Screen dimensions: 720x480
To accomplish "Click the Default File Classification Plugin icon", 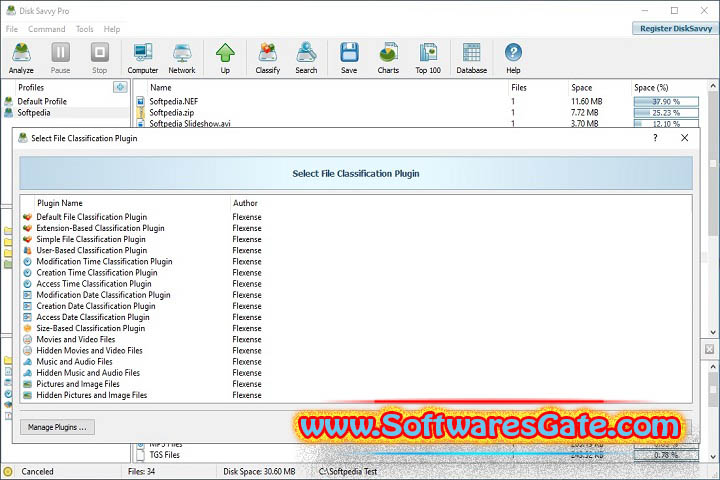I will (x=28, y=217).
